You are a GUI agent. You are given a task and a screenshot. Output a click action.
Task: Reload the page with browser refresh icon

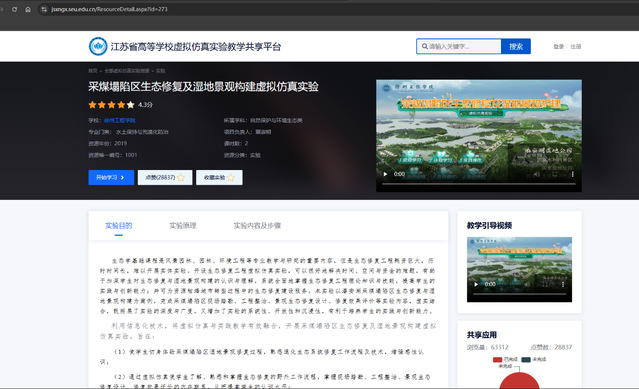15,9
